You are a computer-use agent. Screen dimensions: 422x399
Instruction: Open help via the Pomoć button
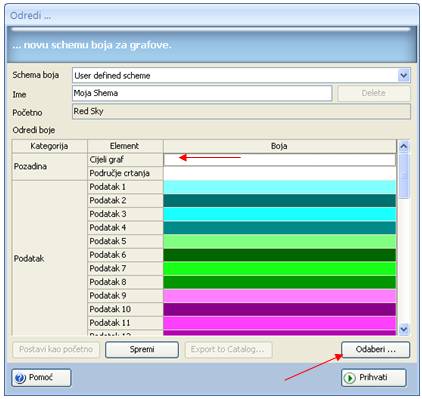tap(41, 378)
